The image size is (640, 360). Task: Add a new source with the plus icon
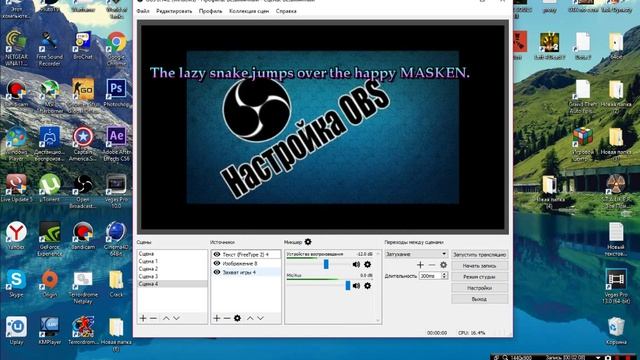217,318
